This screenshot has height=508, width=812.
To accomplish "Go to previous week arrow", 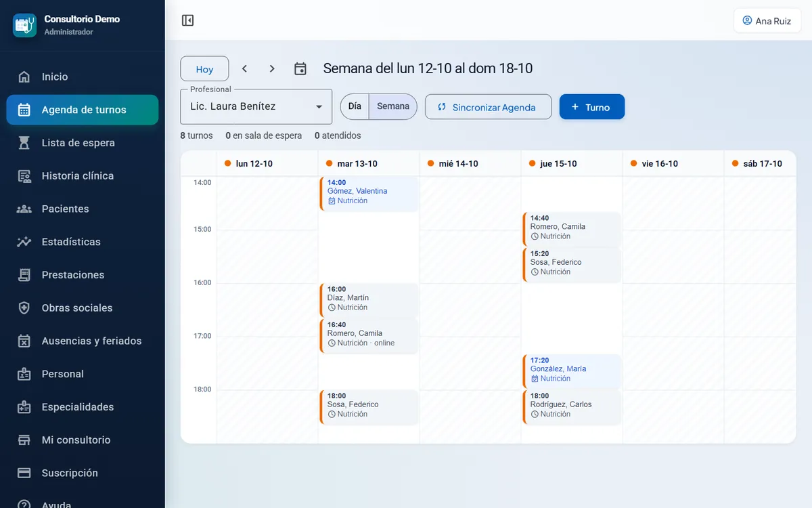I will click(245, 68).
